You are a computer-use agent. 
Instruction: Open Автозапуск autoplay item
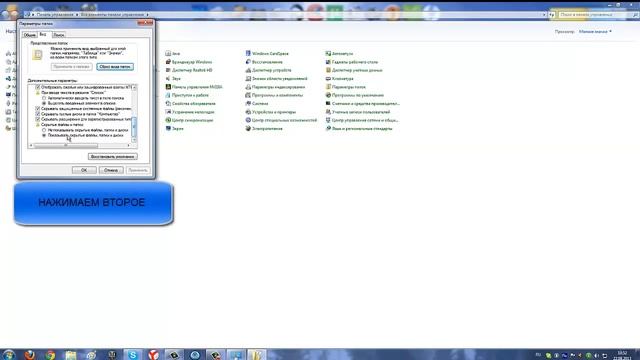coord(339,53)
